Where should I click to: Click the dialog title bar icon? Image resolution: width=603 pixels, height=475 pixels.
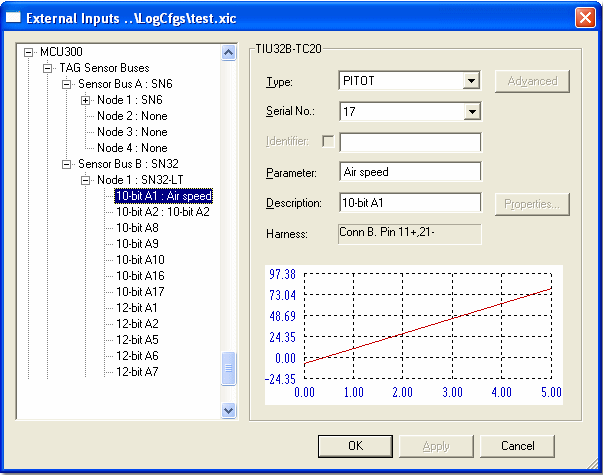tap(13, 17)
